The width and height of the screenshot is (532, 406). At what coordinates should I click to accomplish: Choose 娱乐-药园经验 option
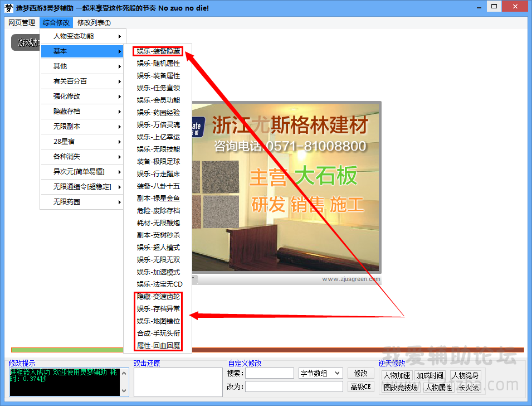[x=158, y=113]
